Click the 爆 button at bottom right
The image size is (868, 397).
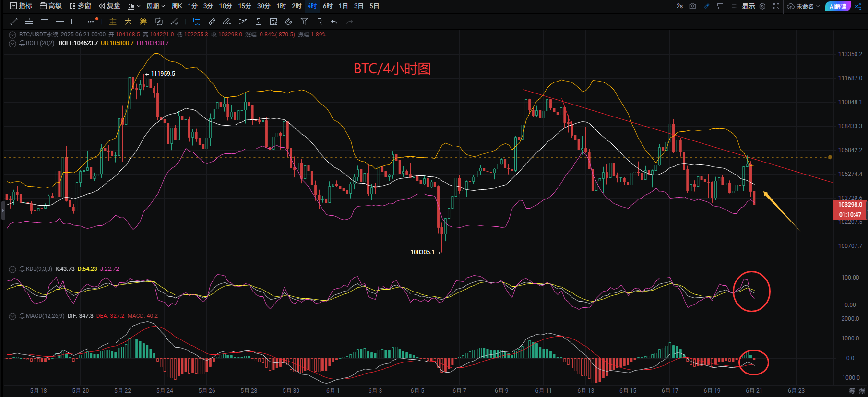tap(862, 391)
